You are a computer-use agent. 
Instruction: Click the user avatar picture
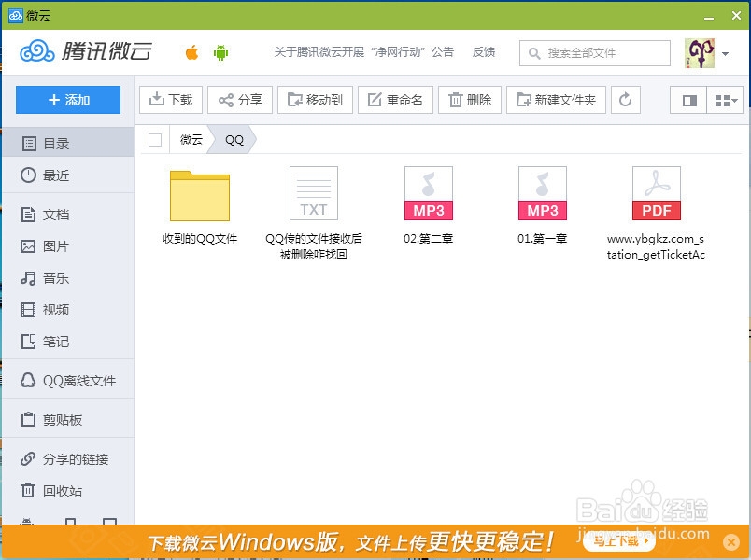click(700, 52)
